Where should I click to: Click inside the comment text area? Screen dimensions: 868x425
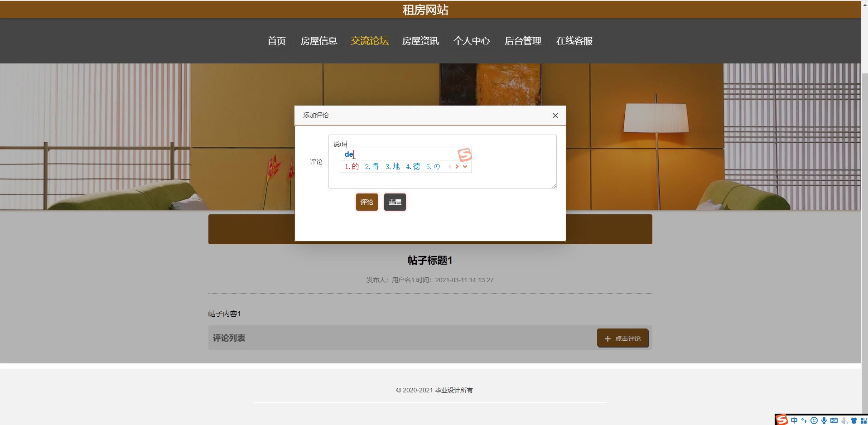click(443, 162)
